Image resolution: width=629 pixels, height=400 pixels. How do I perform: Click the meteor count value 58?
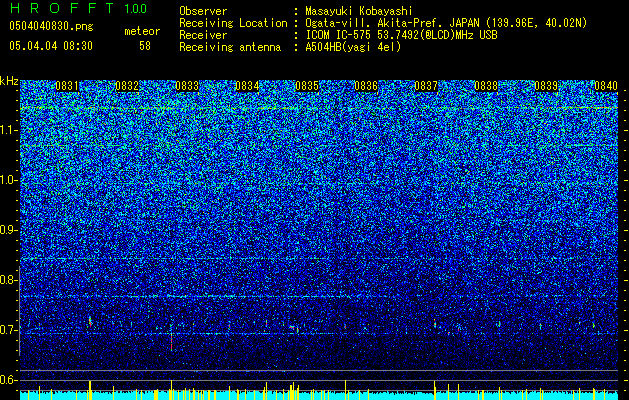pyautogui.click(x=145, y=46)
